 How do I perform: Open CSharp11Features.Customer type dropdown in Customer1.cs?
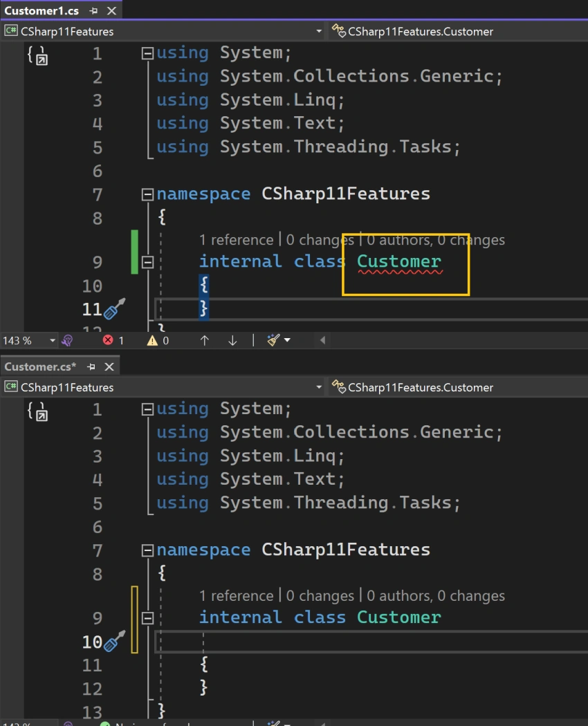coord(459,31)
